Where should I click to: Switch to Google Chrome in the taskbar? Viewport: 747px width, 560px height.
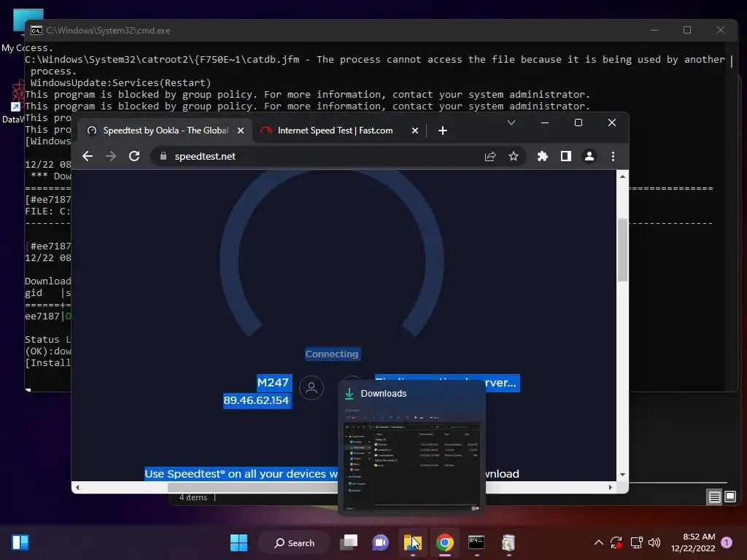[444, 542]
